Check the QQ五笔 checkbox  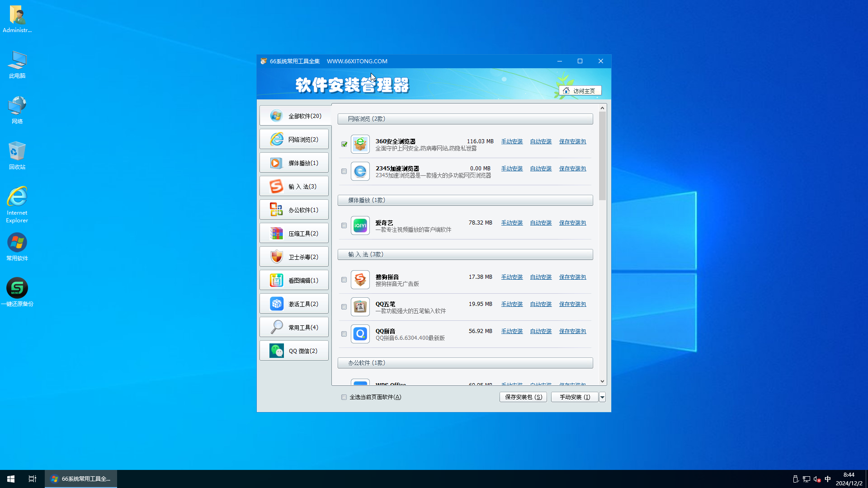(x=344, y=307)
